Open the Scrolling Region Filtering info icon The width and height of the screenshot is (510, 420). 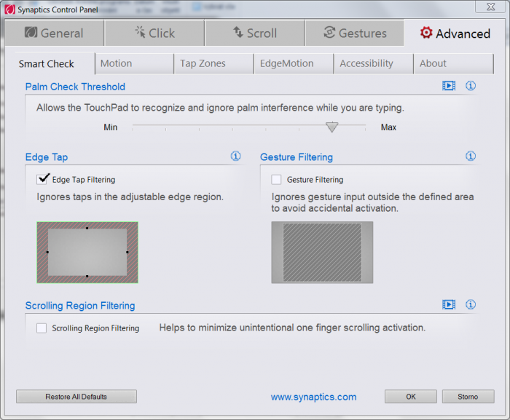coord(471,305)
